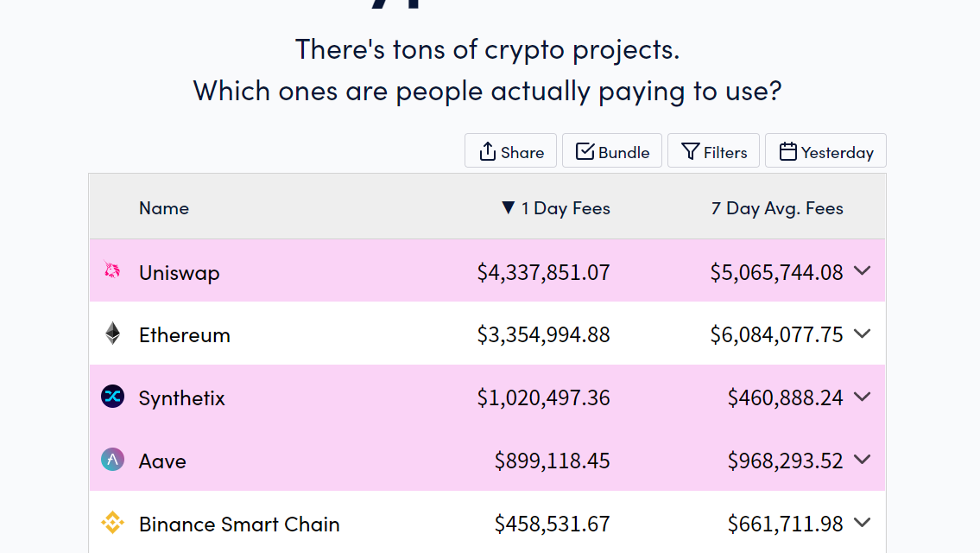Select the Ethereum diamond logo

pos(111,334)
